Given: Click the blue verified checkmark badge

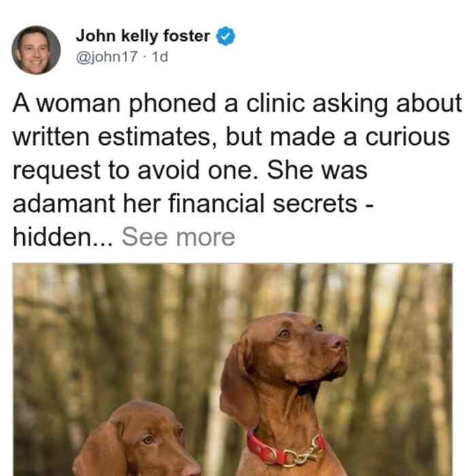Looking at the screenshot, I should 225,36.
